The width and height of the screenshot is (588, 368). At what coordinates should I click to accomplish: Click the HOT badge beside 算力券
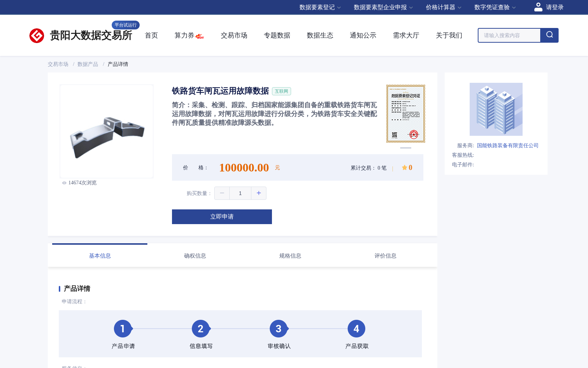coord(200,36)
